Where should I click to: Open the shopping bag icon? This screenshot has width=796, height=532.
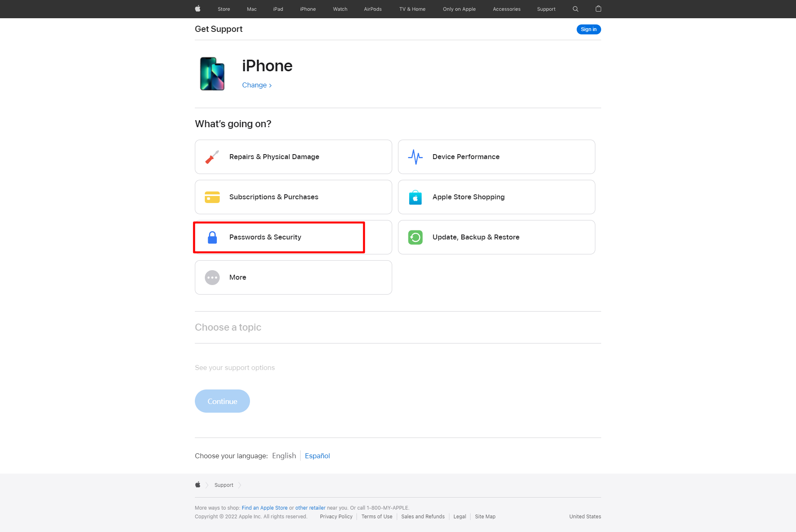coord(598,9)
